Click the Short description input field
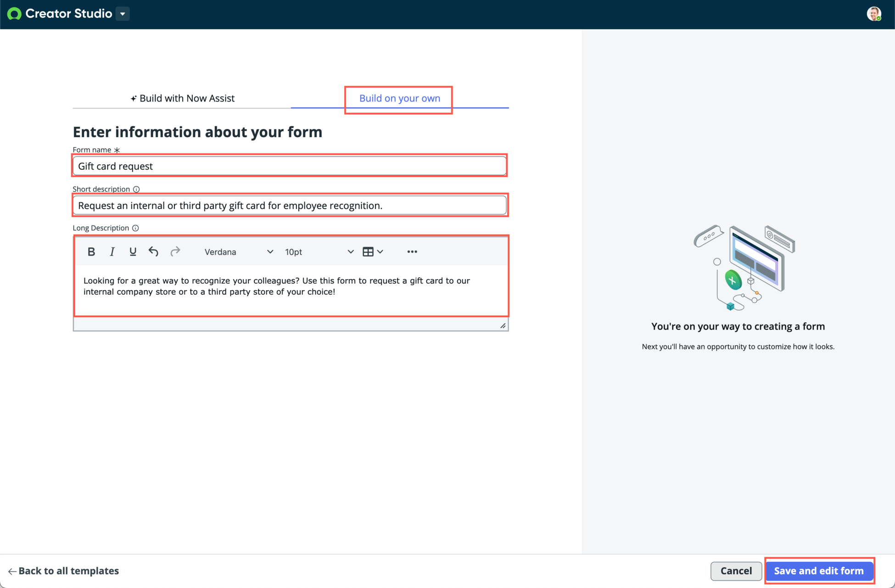 (x=290, y=205)
